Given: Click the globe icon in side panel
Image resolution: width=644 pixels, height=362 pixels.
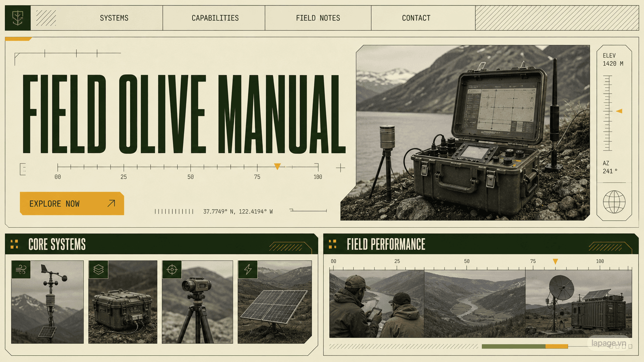Looking at the screenshot, I should (x=614, y=202).
